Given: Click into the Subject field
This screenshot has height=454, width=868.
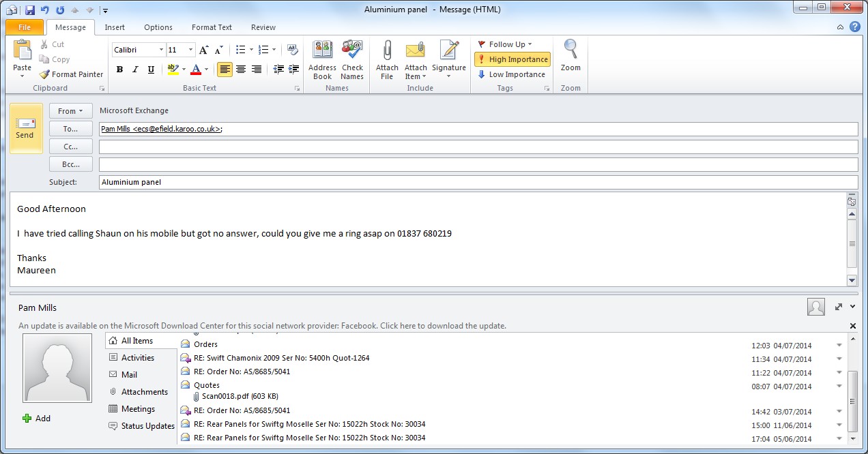Looking at the screenshot, I should click(x=478, y=183).
